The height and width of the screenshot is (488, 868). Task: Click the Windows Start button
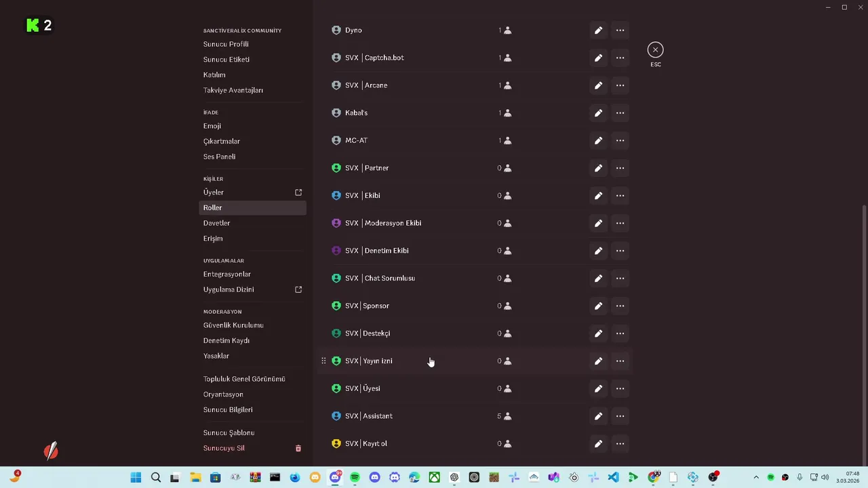136,478
